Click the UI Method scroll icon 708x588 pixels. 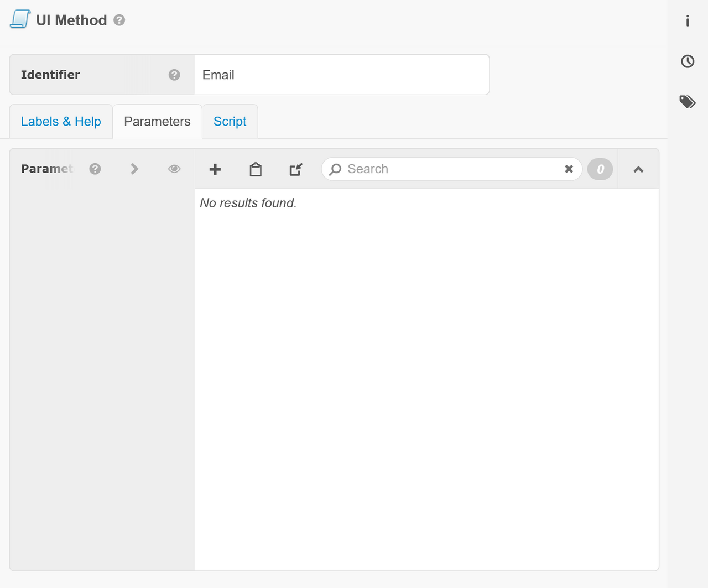20,19
